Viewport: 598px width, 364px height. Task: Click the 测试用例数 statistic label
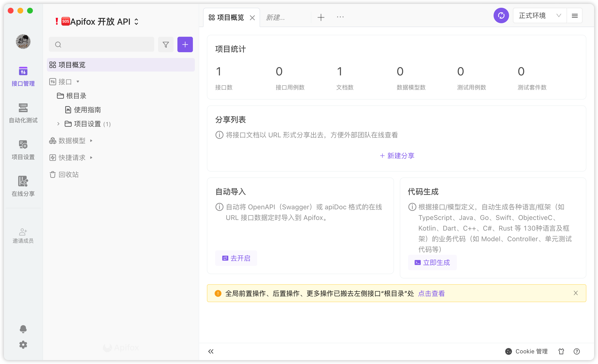point(471,87)
